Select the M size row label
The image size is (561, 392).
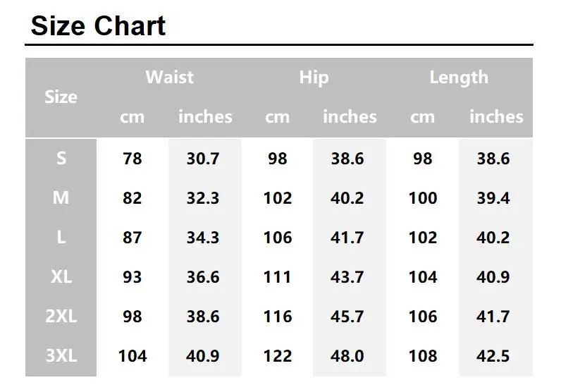point(61,197)
